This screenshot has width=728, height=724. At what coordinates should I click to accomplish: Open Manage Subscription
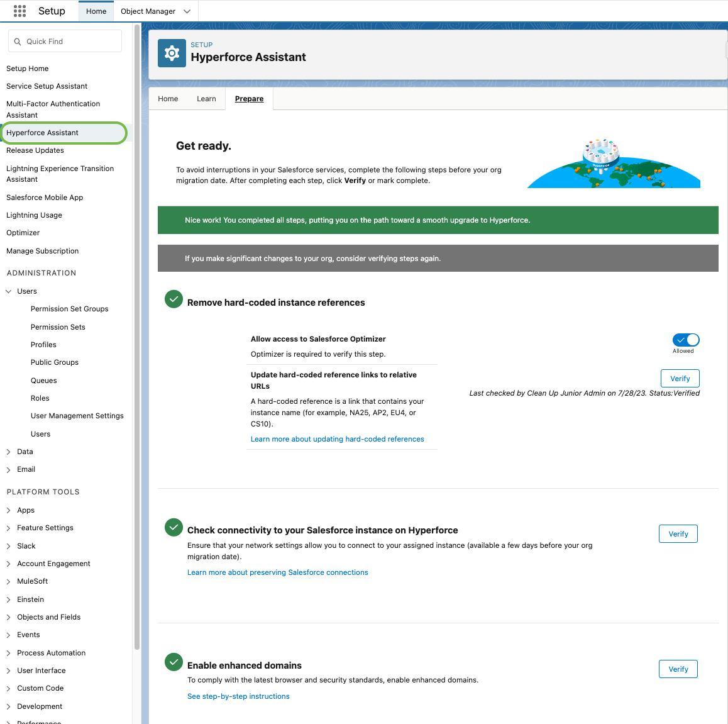pyautogui.click(x=42, y=251)
